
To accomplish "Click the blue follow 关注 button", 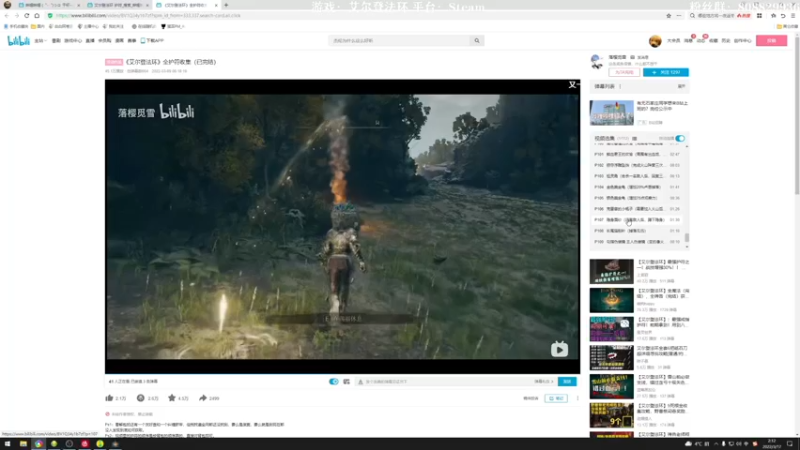I will [666, 72].
